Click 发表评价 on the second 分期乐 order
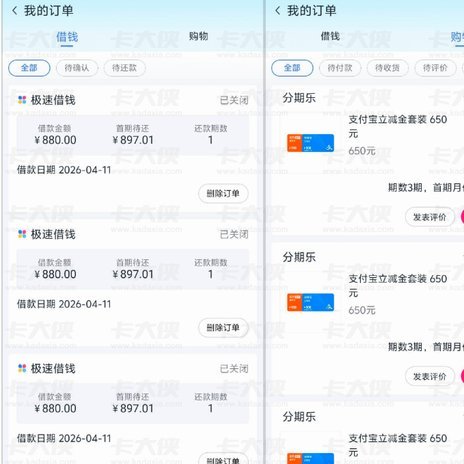 [430, 377]
